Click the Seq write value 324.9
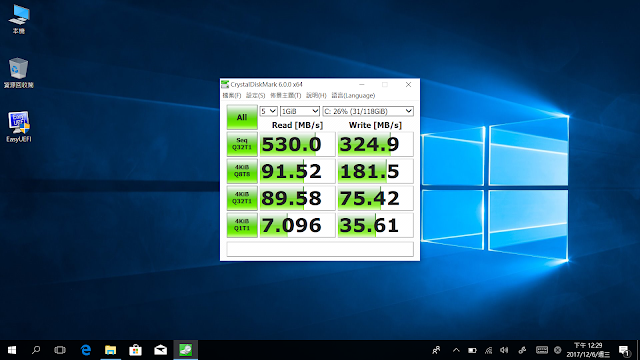Image resolution: width=640 pixels, height=360 pixels. (x=375, y=144)
